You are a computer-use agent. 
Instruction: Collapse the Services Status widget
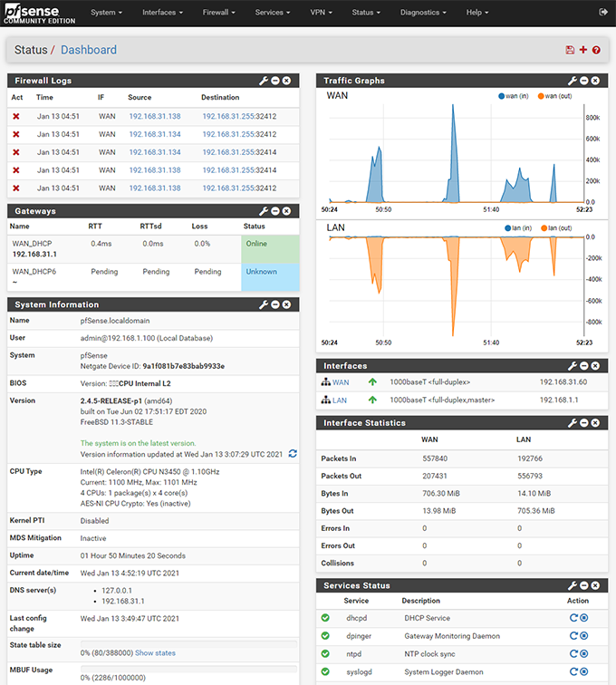click(x=584, y=585)
